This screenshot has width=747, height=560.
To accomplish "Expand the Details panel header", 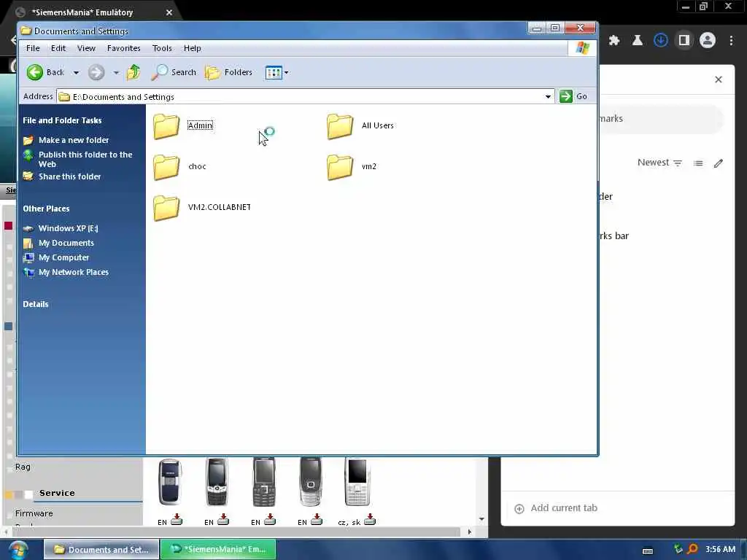I will pos(36,304).
